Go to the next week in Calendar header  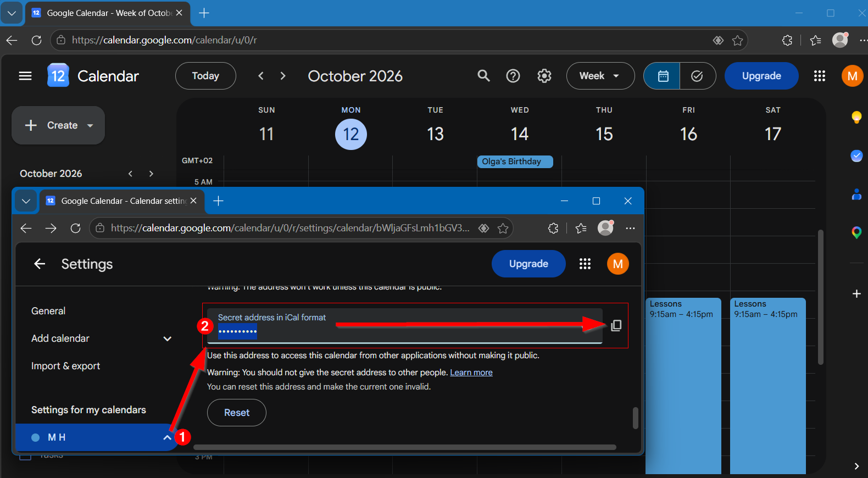[283, 76]
